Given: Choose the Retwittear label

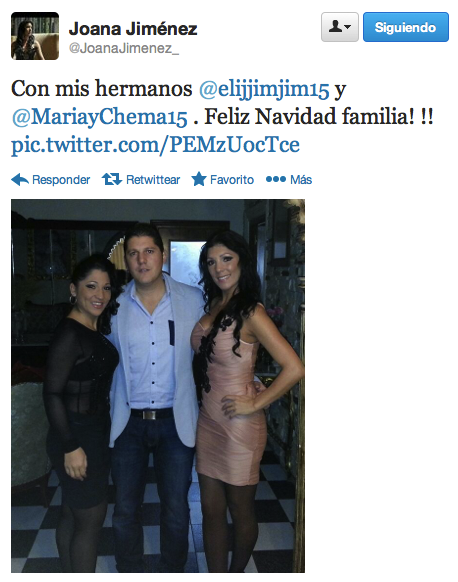Looking at the screenshot, I should 153,180.
